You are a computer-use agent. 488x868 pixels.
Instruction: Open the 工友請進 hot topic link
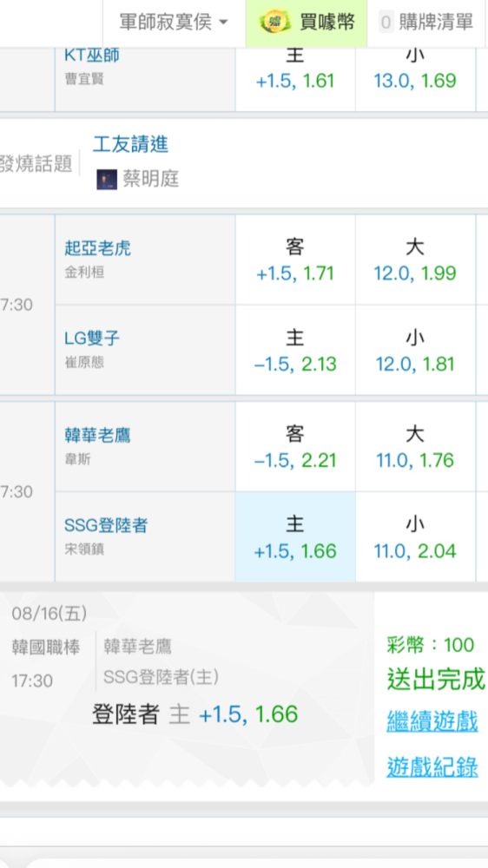[131, 145]
